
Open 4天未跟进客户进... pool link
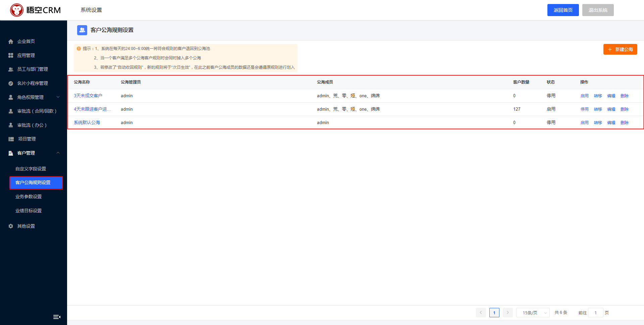point(92,109)
